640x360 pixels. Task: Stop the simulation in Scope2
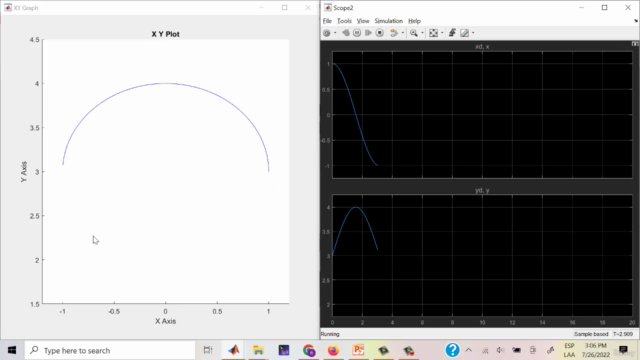coord(380,33)
